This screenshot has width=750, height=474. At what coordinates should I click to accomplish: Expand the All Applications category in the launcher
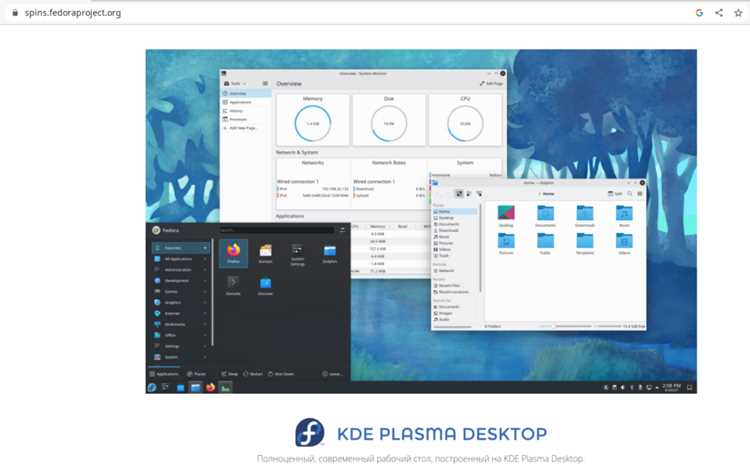pyautogui.click(x=181, y=259)
